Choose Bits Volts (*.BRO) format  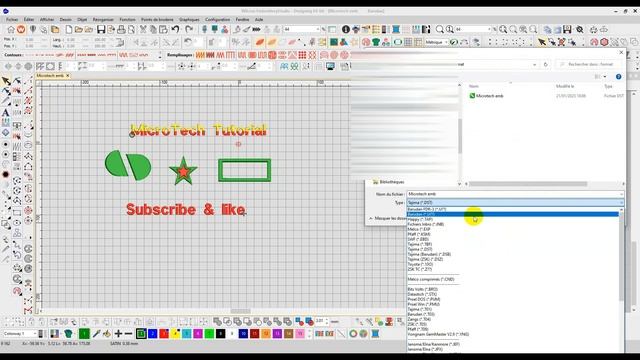[x=422, y=289]
